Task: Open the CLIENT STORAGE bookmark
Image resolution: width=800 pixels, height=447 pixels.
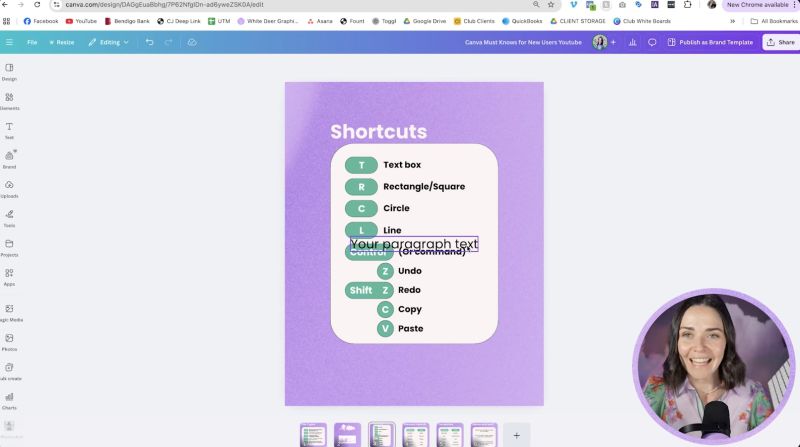Action: click(578, 21)
